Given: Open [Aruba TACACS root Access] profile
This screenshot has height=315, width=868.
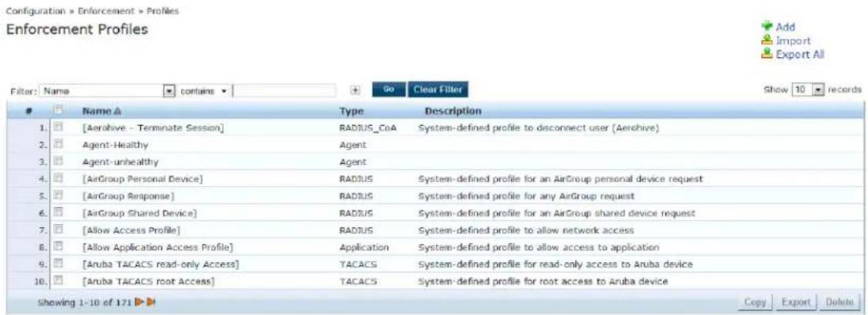Looking at the screenshot, I should pos(148,281).
